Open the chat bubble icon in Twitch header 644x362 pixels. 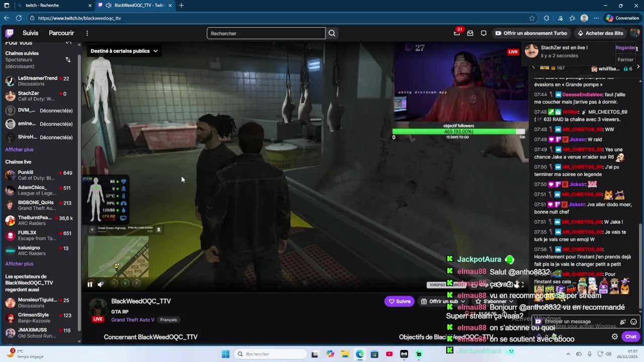[484, 33]
